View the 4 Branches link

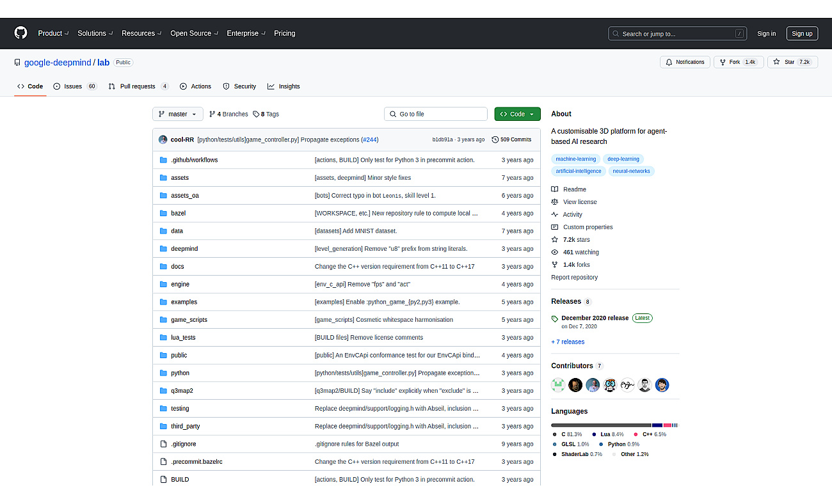[x=228, y=114]
